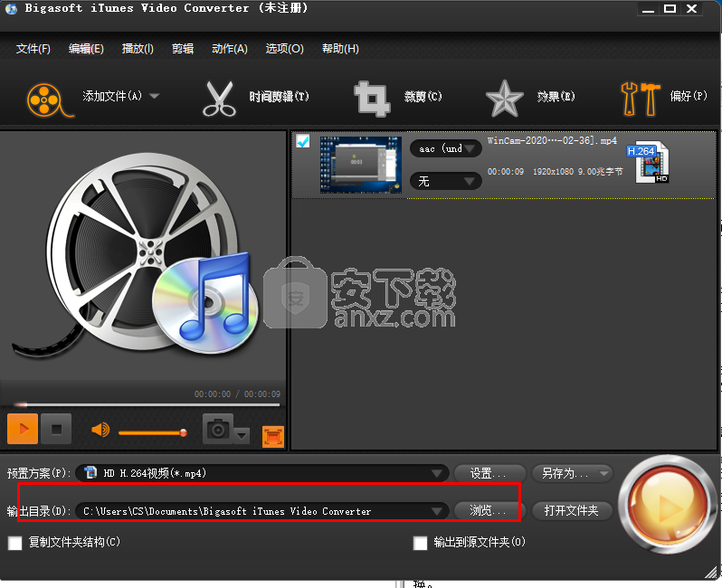Open Preferences wrench and hammer icon
Screen dimensions: 722x588
point(640,99)
